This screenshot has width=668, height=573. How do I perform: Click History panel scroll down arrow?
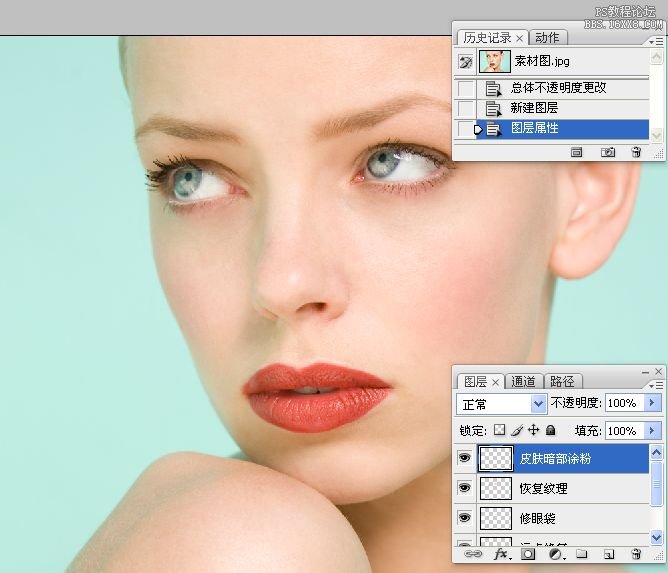point(656,135)
